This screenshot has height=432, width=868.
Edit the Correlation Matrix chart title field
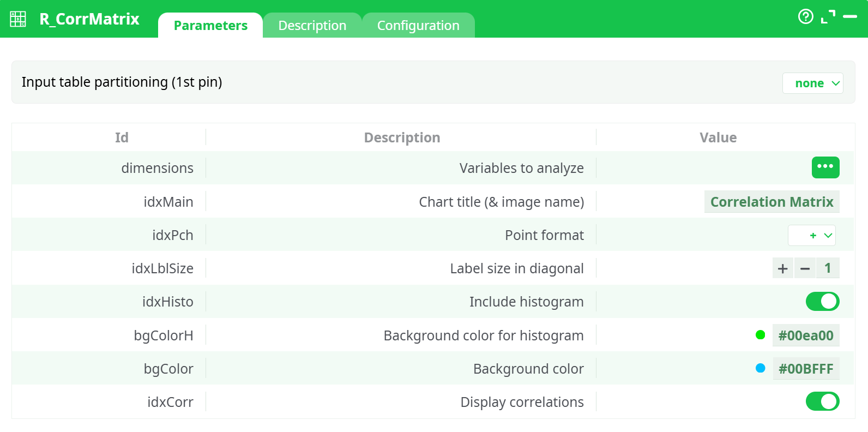tap(771, 202)
